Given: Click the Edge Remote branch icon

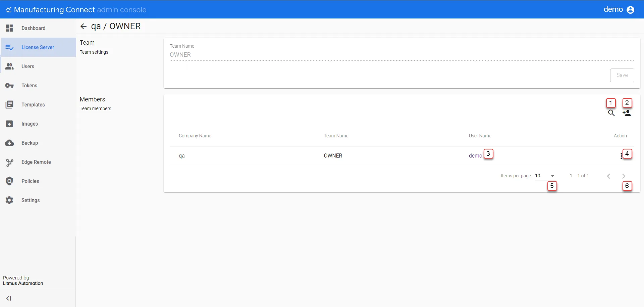Looking at the screenshot, I should tap(9, 163).
